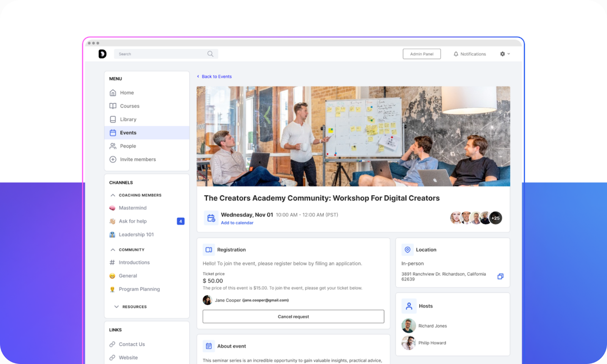This screenshot has height=364, width=607.
Task: Click the $ 50.00 ticket price
Action: point(213,281)
